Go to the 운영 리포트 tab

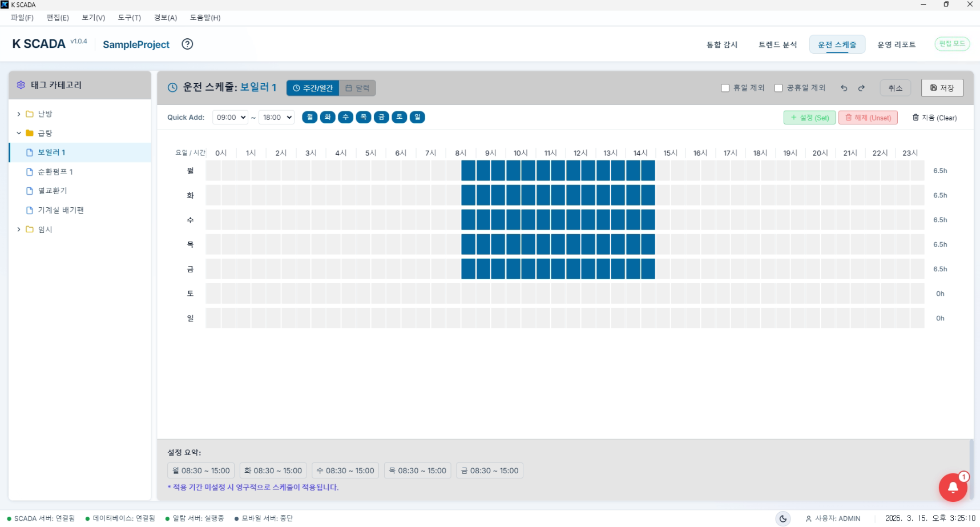pos(897,45)
